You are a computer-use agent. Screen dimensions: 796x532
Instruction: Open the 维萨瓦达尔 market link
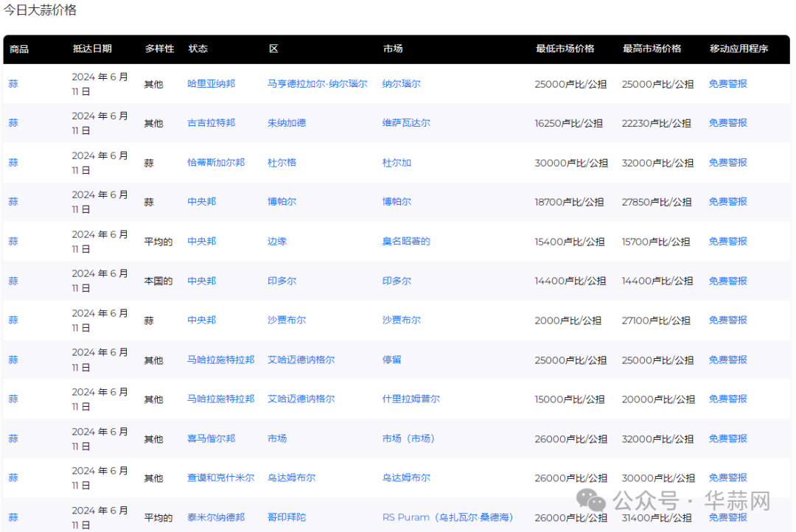point(406,123)
